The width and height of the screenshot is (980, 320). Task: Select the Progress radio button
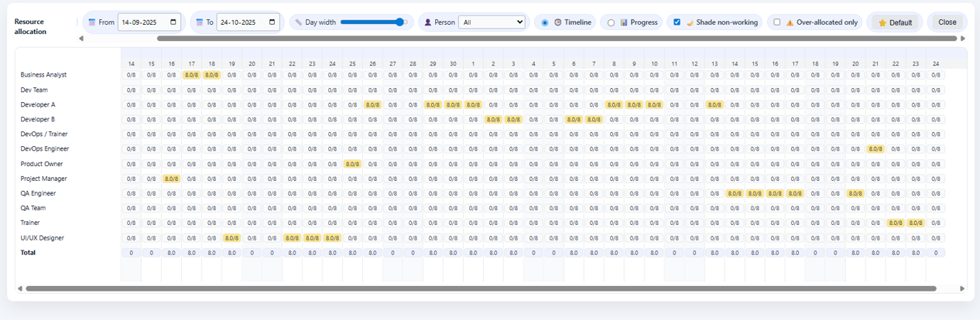point(611,22)
